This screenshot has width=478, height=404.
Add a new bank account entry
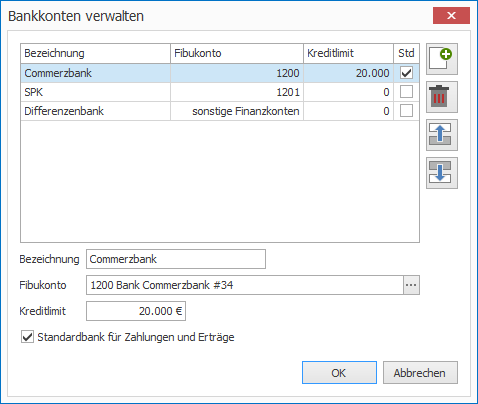442,59
